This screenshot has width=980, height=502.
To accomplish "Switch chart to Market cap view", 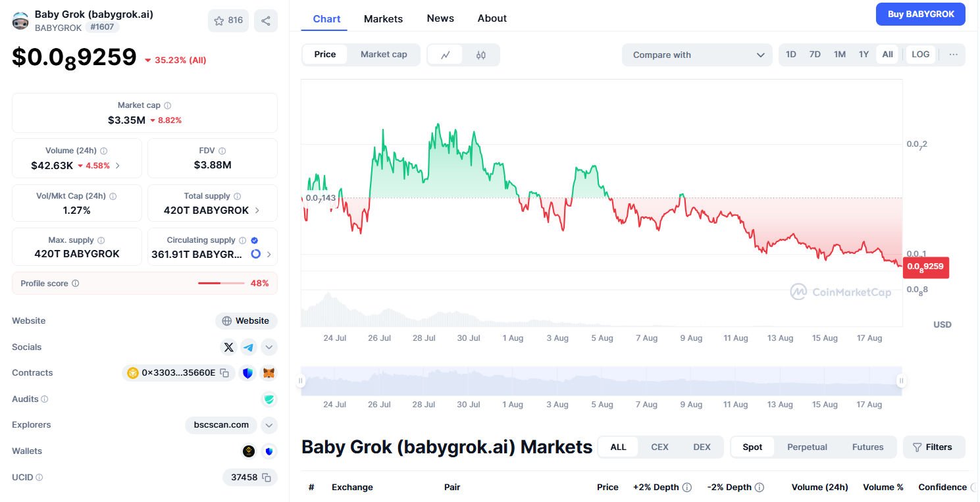I will (x=384, y=55).
